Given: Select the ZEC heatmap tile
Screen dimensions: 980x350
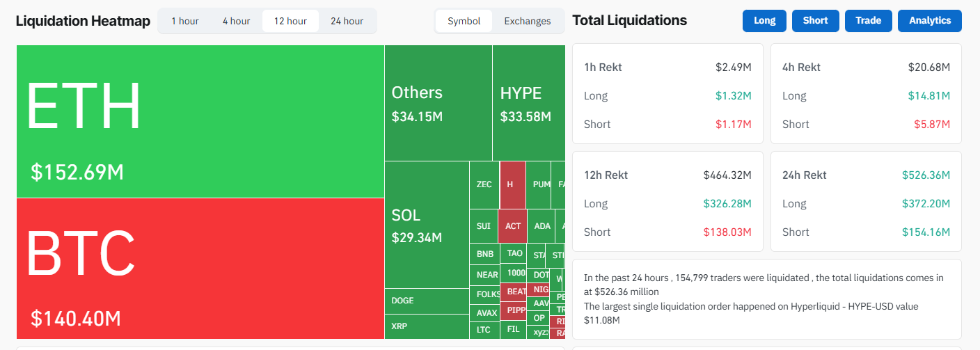Looking at the screenshot, I should pos(484,184).
